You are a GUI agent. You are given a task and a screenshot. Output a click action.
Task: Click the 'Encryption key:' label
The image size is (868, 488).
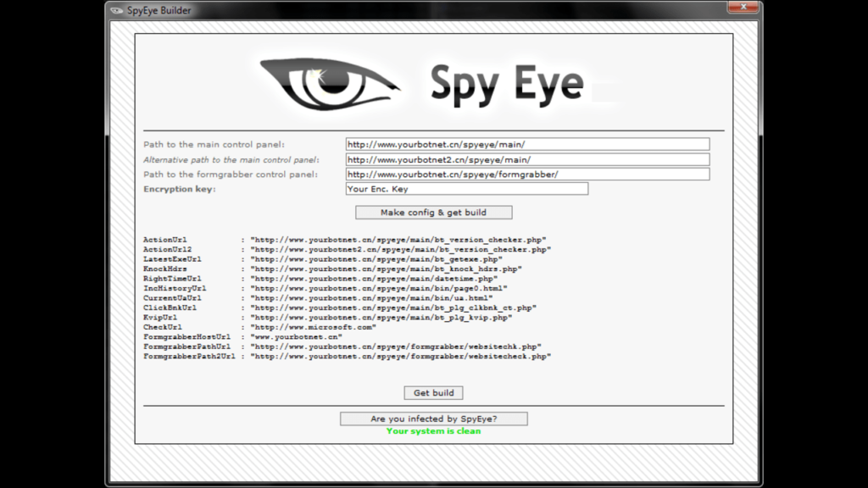[x=180, y=189]
